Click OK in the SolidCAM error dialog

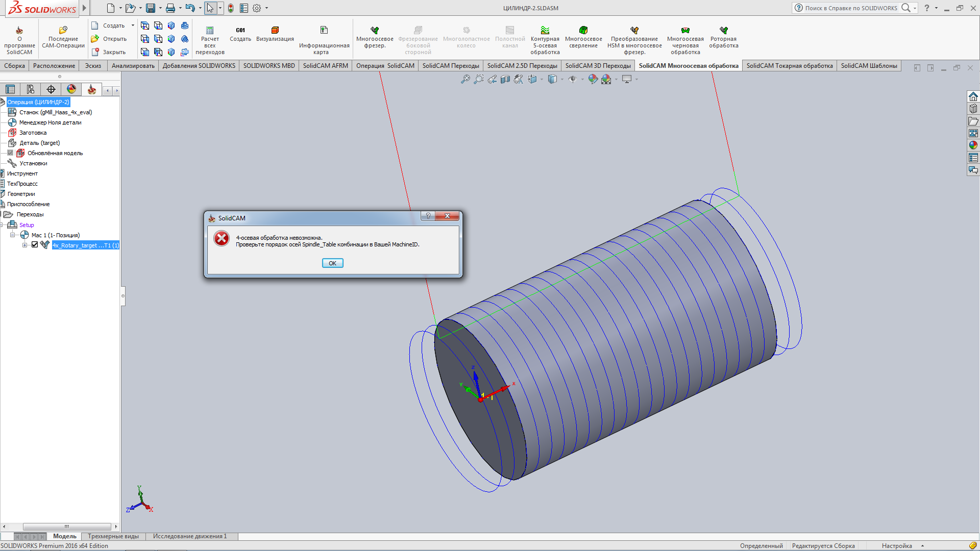(x=332, y=263)
